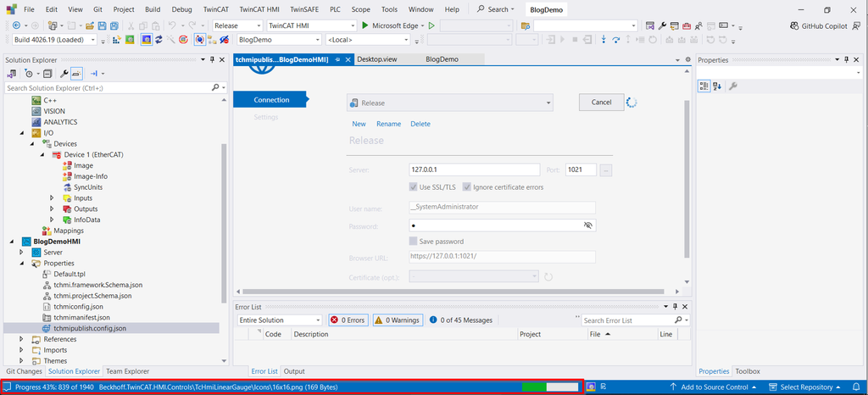Toggle the 0 of 45 Messages filter
The image size is (868, 395).
(x=460, y=320)
